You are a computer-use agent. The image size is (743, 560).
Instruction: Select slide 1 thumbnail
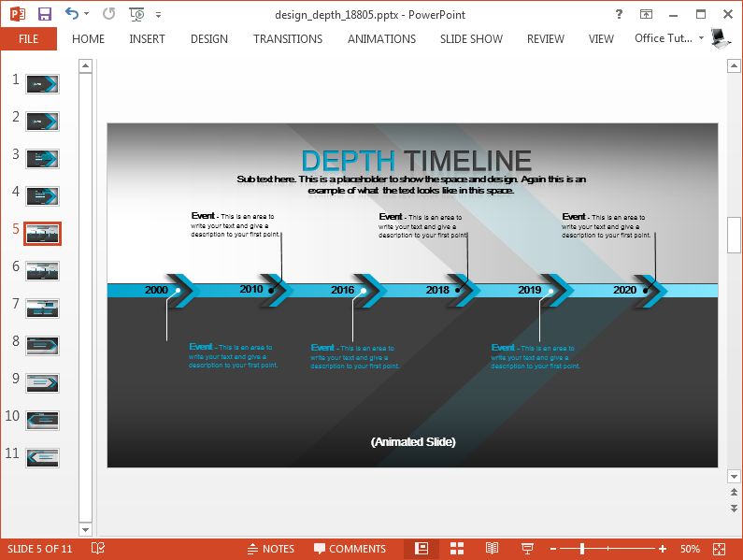(42, 84)
